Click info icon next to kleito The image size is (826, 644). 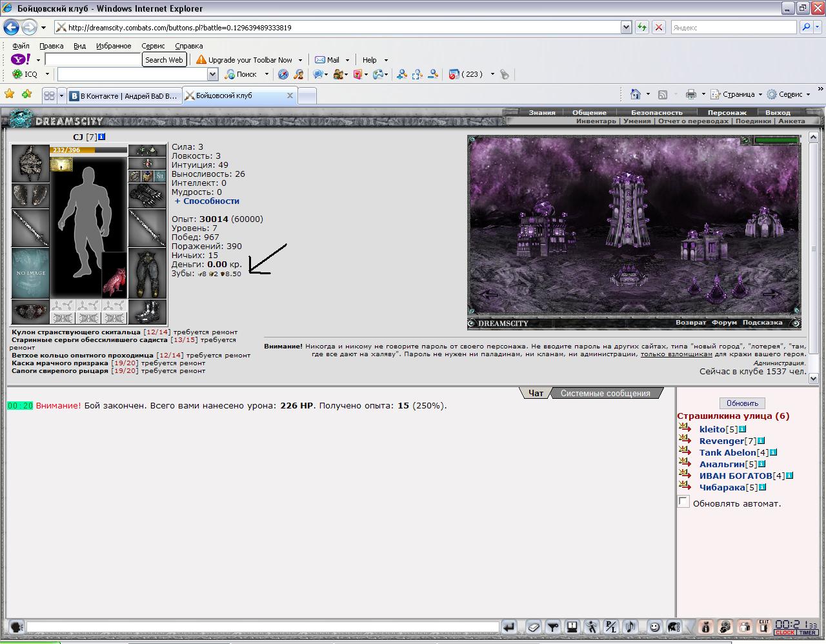[742, 429]
